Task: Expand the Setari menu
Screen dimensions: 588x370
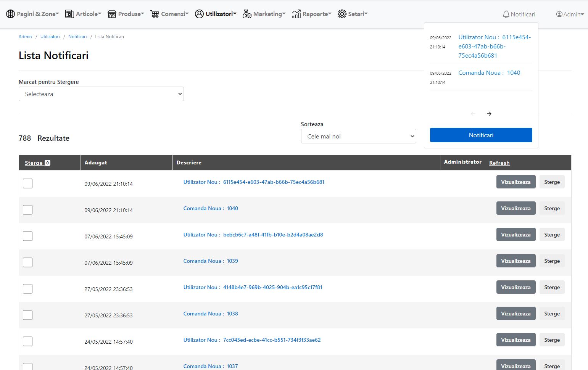Action: 353,14
